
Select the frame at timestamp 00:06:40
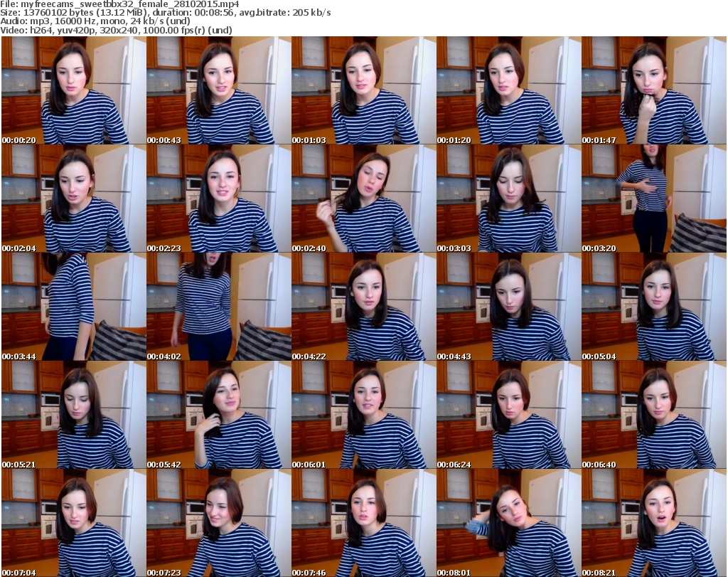click(654, 415)
